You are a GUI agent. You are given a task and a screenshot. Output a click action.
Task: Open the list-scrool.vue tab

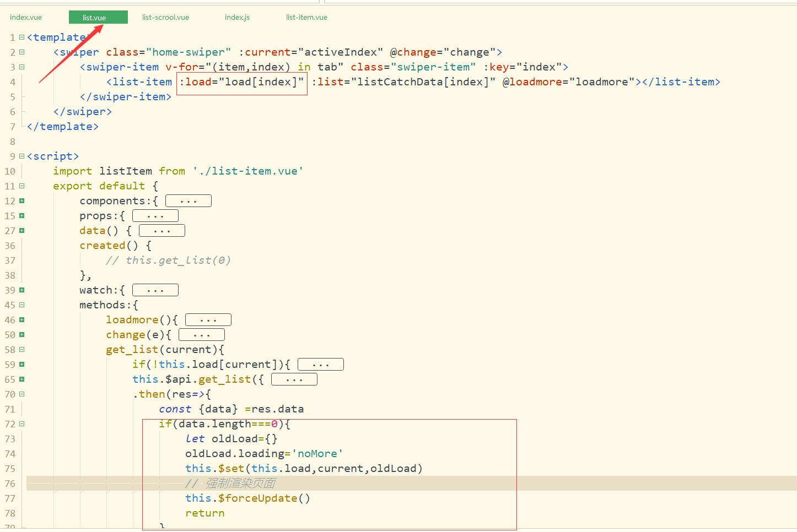coord(165,17)
